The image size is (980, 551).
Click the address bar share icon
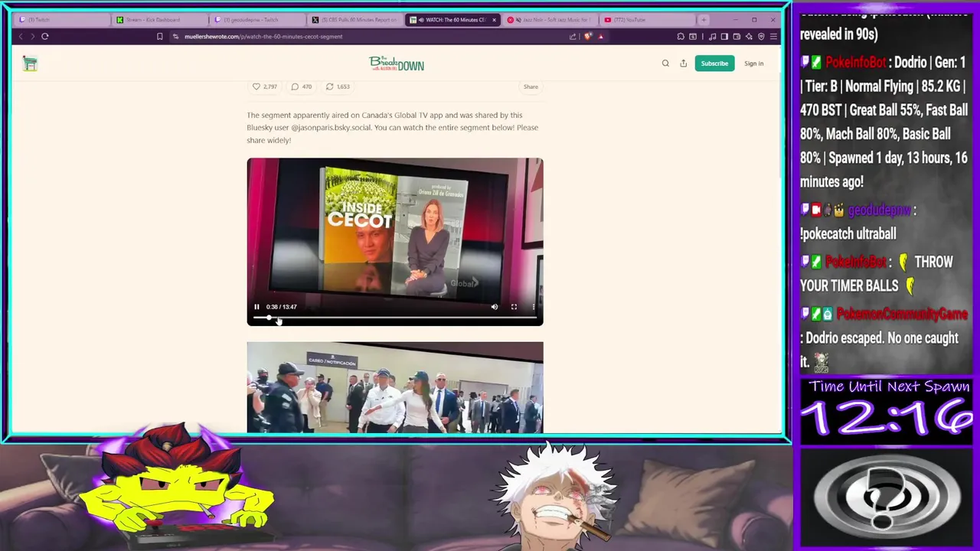pos(573,36)
